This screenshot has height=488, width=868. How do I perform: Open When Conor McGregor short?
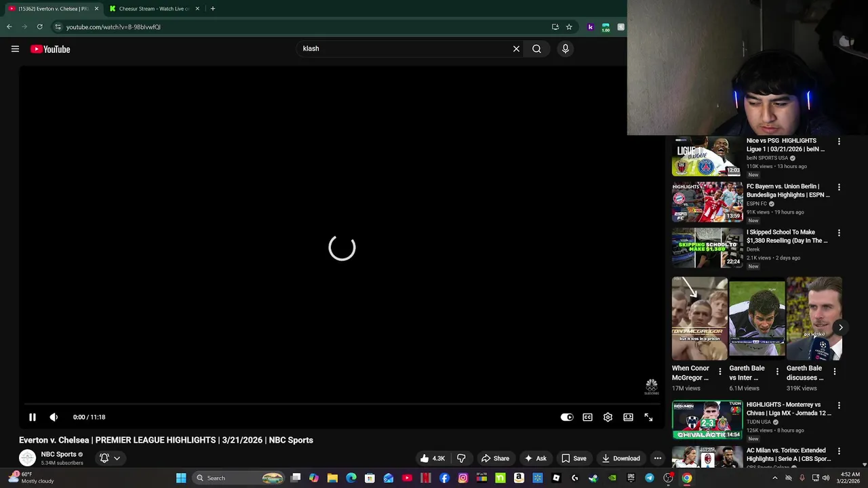[699, 319]
